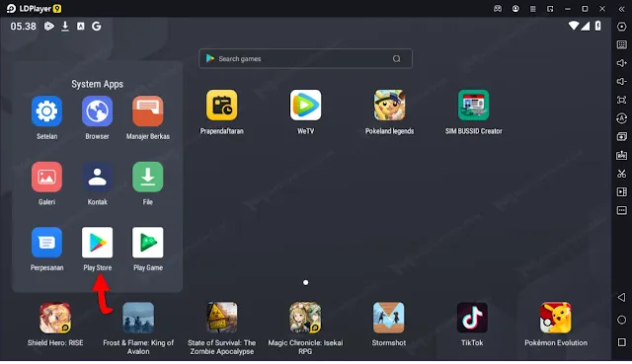Open Frost & Flame: King of Avalon

click(x=138, y=318)
